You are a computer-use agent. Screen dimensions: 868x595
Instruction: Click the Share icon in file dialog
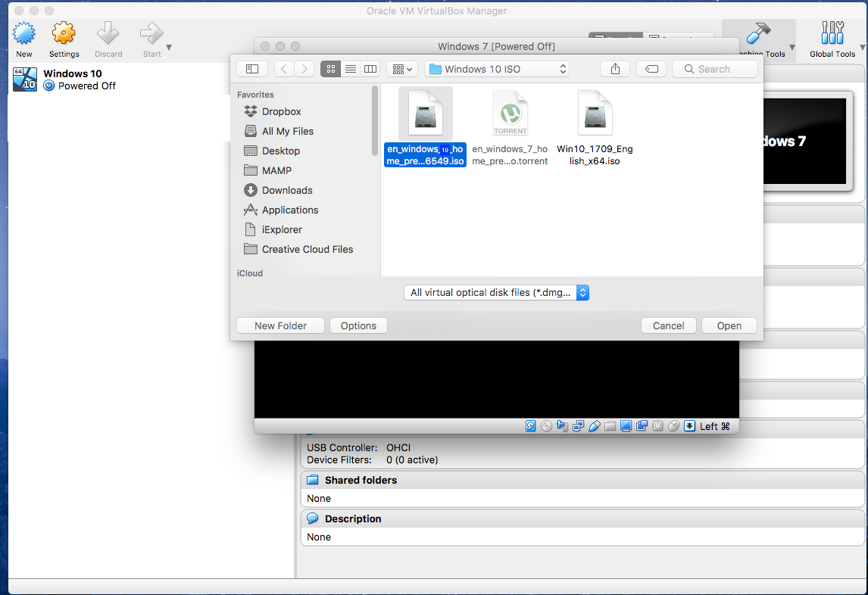[615, 69]
